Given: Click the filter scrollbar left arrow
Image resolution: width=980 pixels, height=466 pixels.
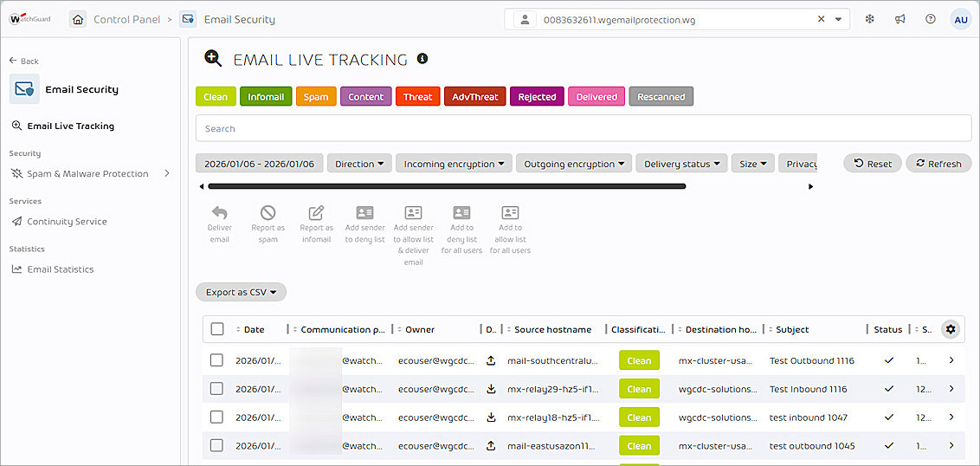Looking at the screenshot, I should [201, 186].
